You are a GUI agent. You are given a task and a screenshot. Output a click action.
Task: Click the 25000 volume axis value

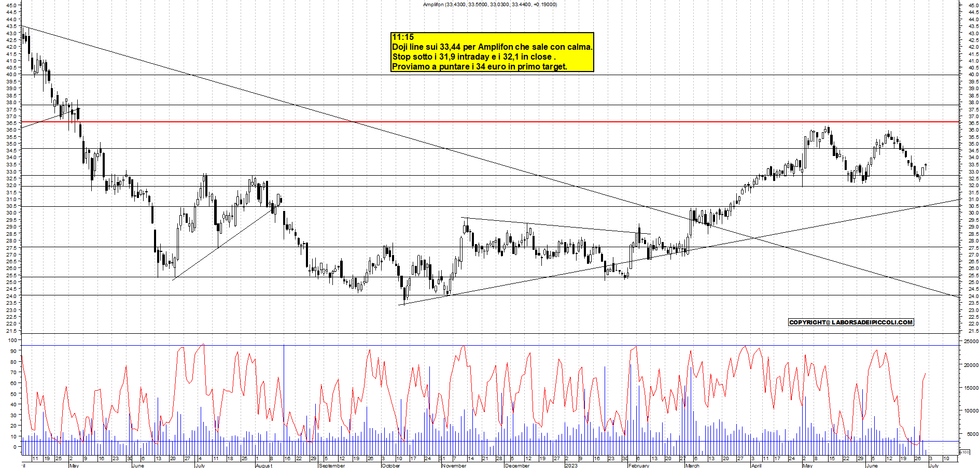[x=971, y=342]
